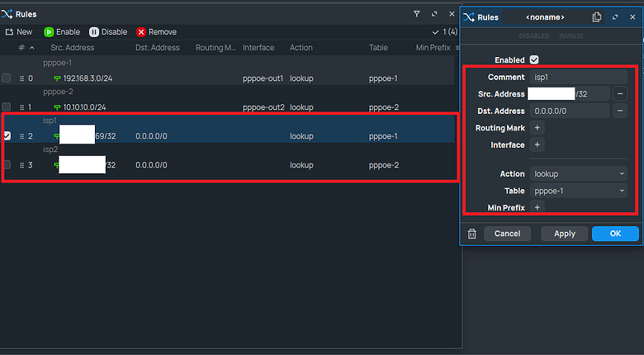This screenshot has width=644, height=355.
Task: Remove the Src. Address value with minus
Action: (620, 93)
